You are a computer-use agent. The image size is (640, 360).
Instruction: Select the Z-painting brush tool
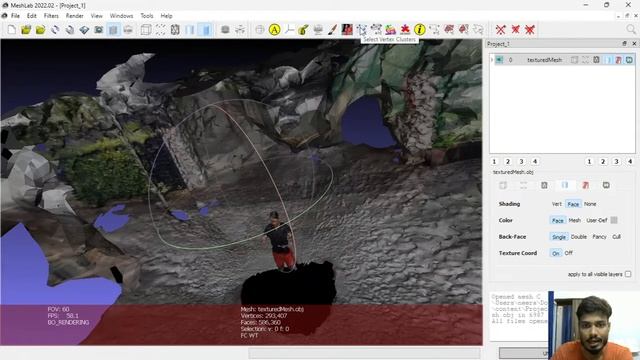[332, 29]
